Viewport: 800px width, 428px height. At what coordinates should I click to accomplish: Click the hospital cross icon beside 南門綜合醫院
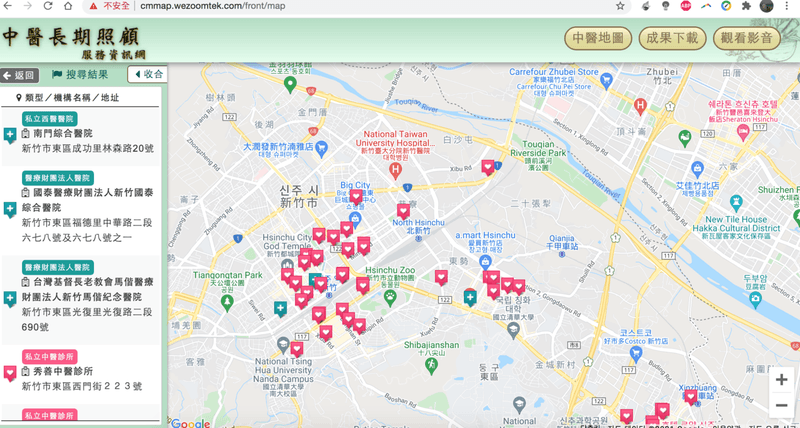10,136
